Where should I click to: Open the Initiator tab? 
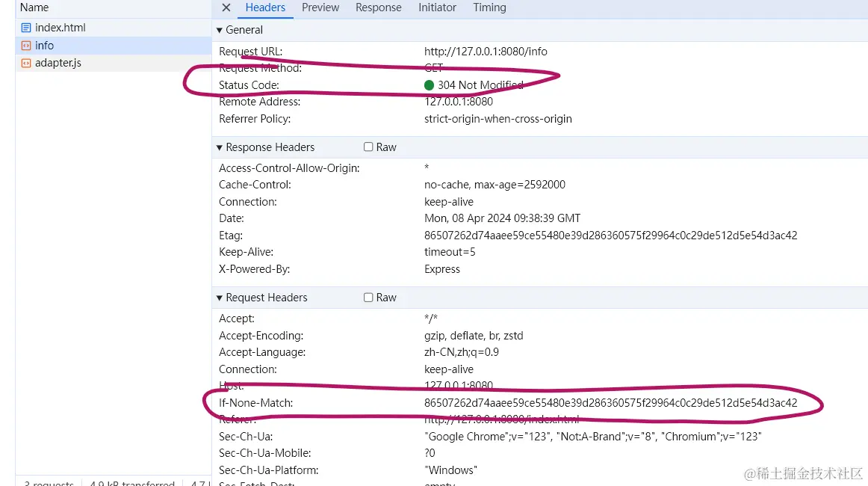(437, 7)
